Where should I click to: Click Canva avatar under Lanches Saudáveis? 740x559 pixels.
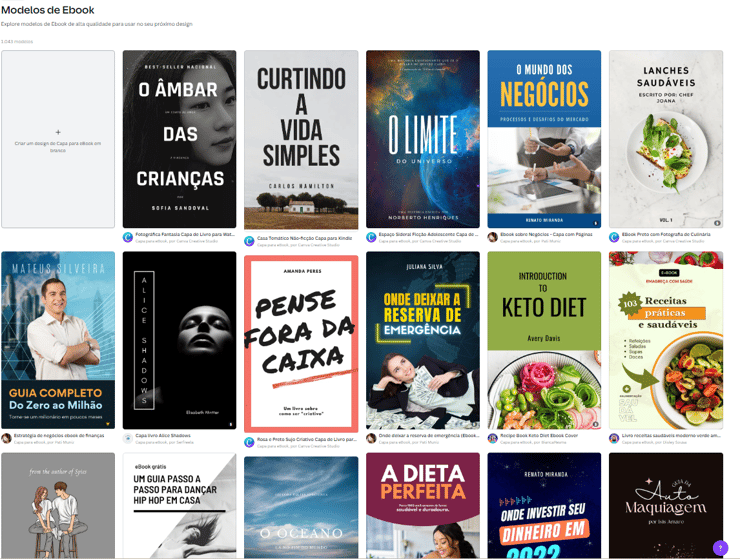(614, 237)
